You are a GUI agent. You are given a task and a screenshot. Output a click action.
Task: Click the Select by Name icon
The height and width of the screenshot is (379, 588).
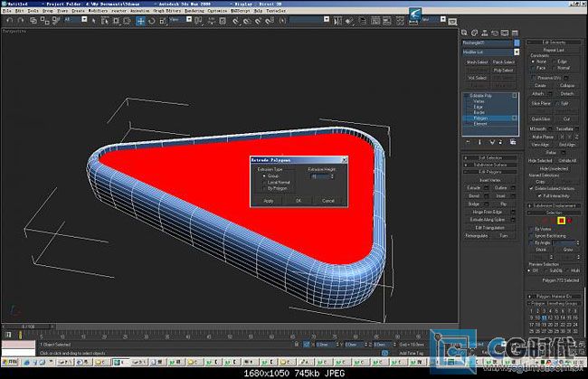(x=105, y=21)
